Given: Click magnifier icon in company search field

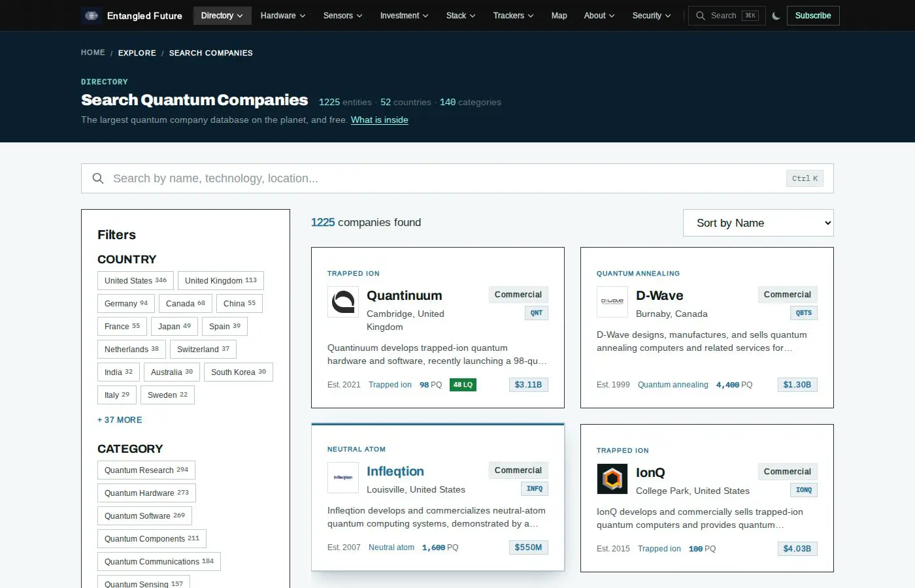Looking at the screenshot, I should (x=98, y=178).
